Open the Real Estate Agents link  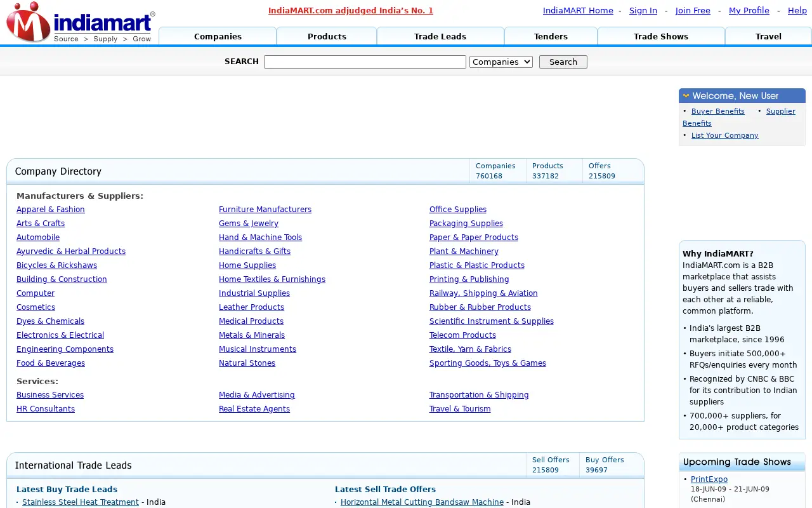(x=254, y=409)
